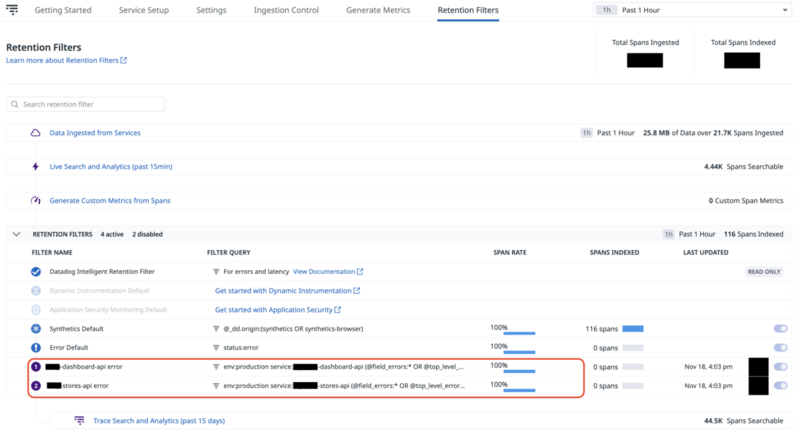Click filter funnel icon in Synthetics Default query
Image resolution: width=800 pixels, height=432 pixels.
point(216,329)
